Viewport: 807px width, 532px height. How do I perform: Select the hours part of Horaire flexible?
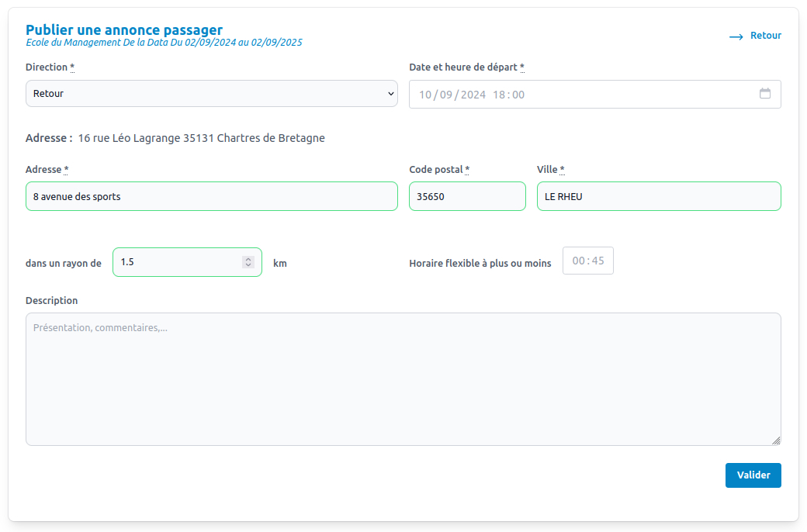(x=578, y=261)
